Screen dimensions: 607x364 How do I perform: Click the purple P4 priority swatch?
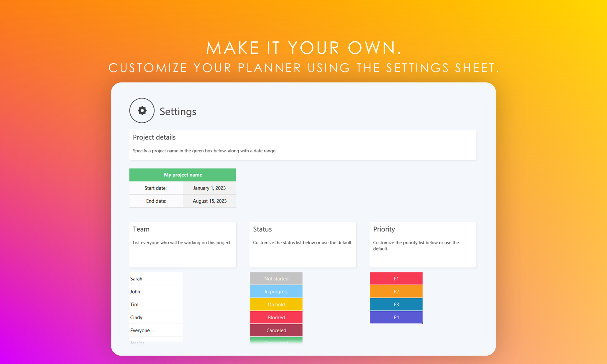point(396,317)
